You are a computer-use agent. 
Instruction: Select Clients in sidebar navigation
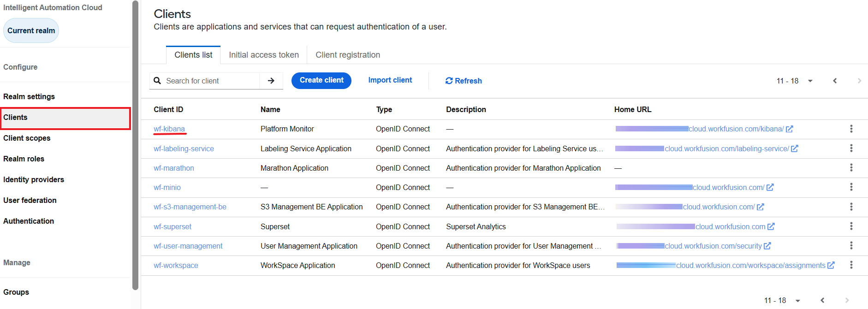(65, 119)
